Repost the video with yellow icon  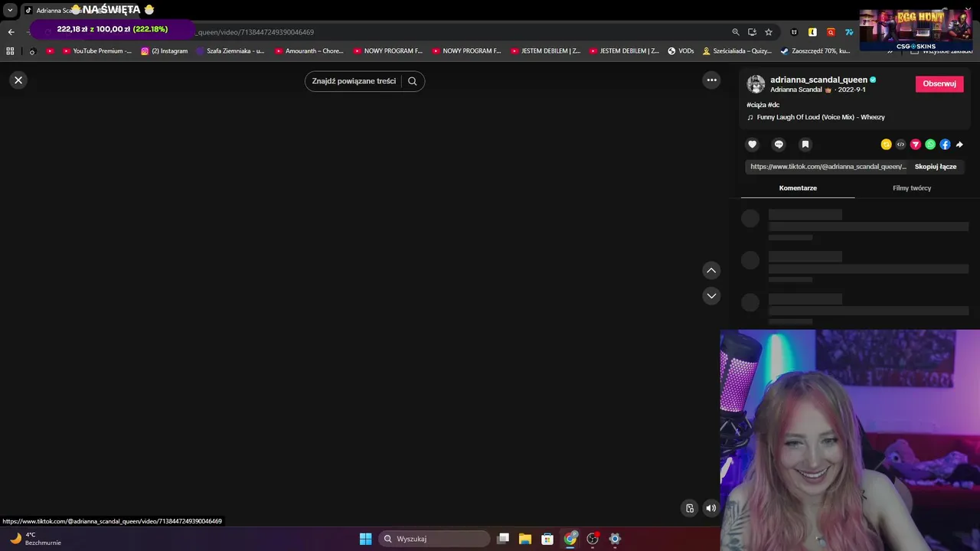886,145
